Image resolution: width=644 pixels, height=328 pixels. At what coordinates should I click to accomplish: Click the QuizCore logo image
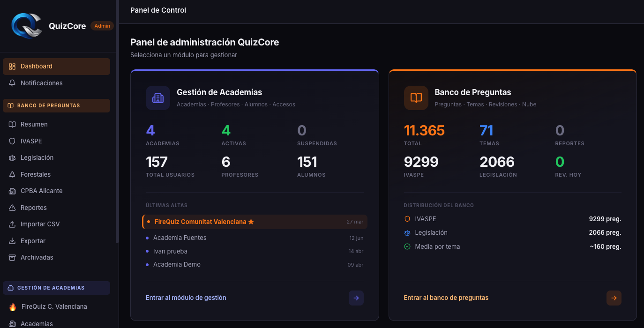click(27, 26)
